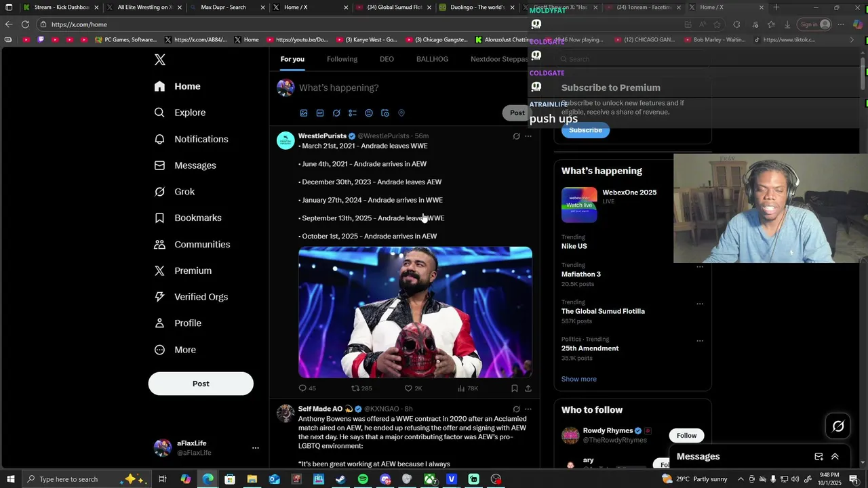Show hidden system tray icons
This screenshot has width=868, height=488.
(741, 479)
